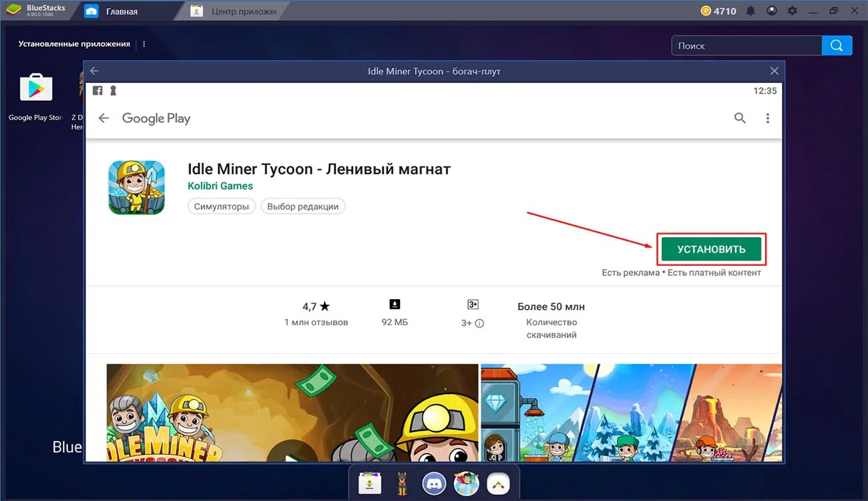The width and height of the screenshot is (868, 501).
Task: Click the age rating info icon
Action: tap(479, 323)
